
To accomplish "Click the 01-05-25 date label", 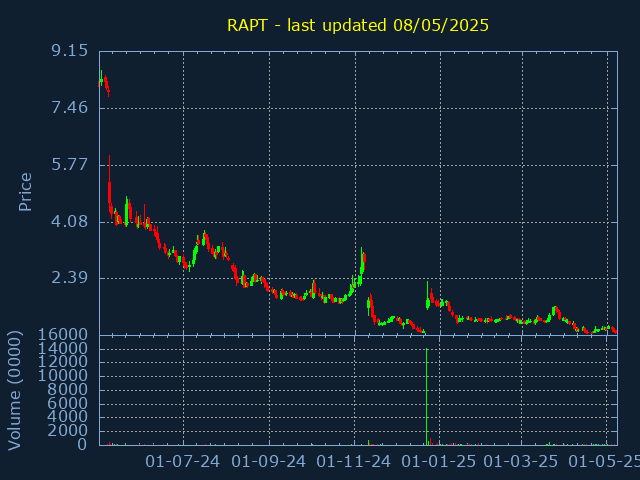I will click(x=604, y=462).
